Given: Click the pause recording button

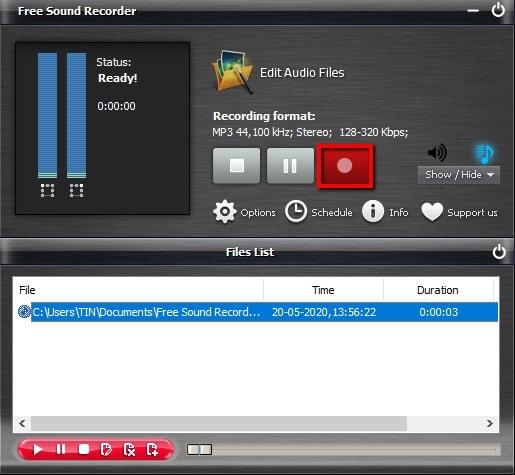Looking at the screenshot, I should (290, 166).
